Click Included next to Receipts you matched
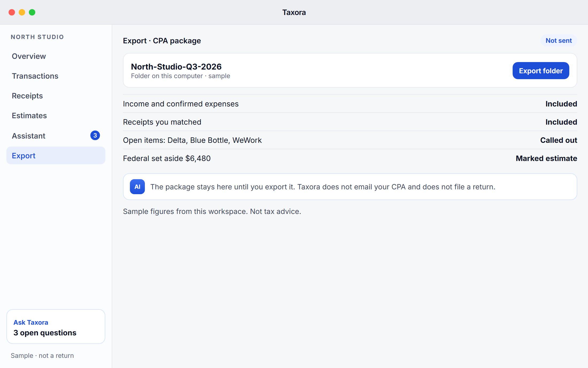Viewport: 588px width, 368px height. pyautogui.click(x=561, y=122)
